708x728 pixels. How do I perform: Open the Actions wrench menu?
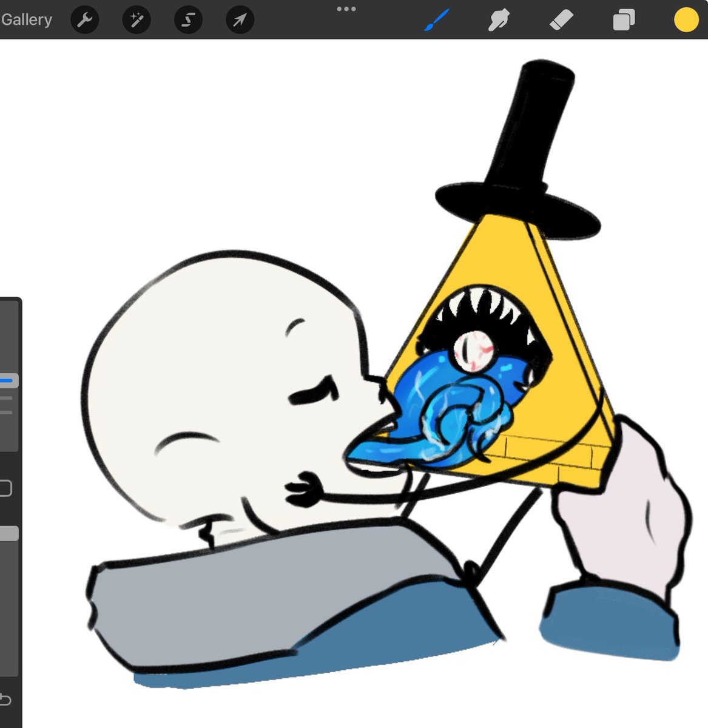[85, 20]
